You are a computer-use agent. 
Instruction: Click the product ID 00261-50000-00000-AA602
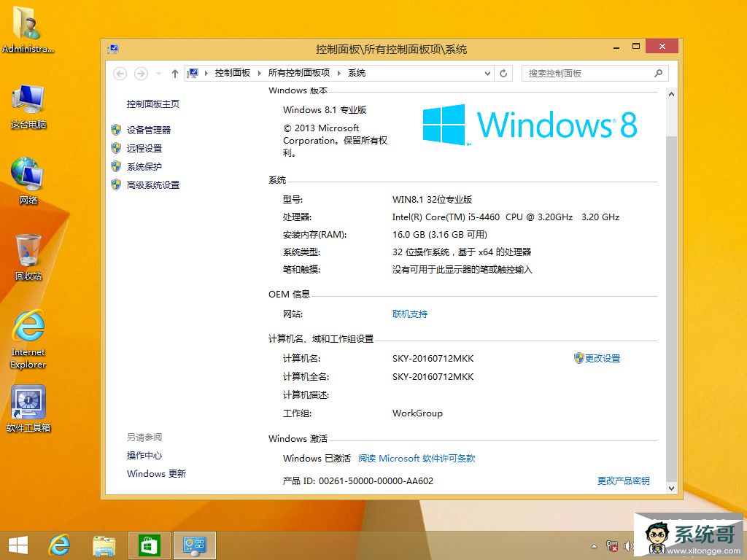376,481
